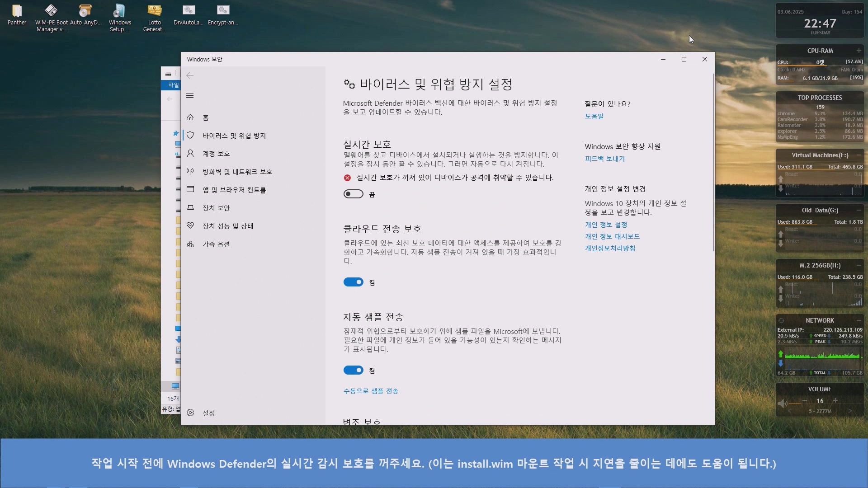Screen dimensions: 868x488
Task: Select the shield Virus & threat protection icon
Action: coord(190,136)
